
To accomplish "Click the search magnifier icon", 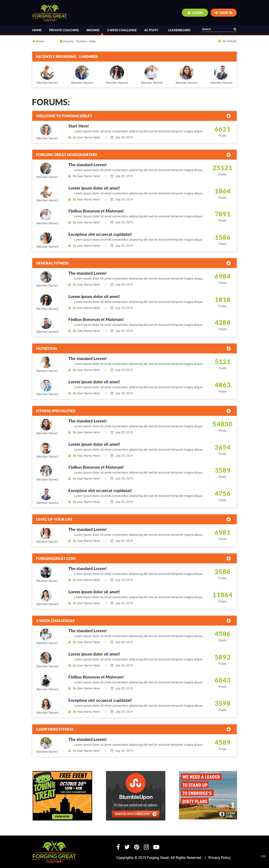I will click(x=235, y=29).
